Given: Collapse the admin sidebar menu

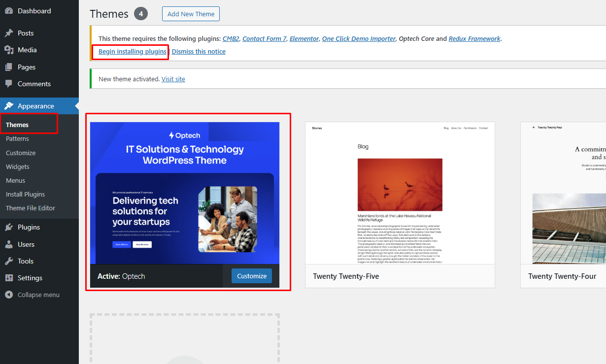Looking at the screenshot, I should [33, 295].
